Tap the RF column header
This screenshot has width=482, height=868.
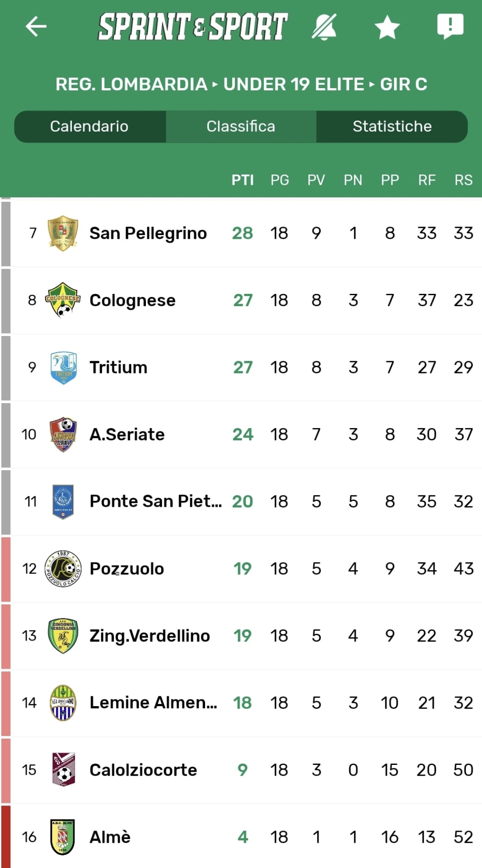click(426, 180)
